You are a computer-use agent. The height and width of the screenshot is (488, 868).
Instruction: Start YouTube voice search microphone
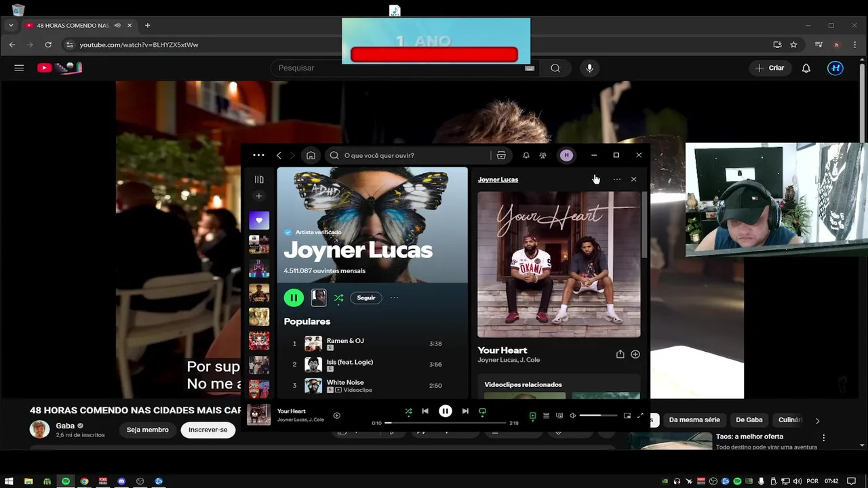(589, 68)
